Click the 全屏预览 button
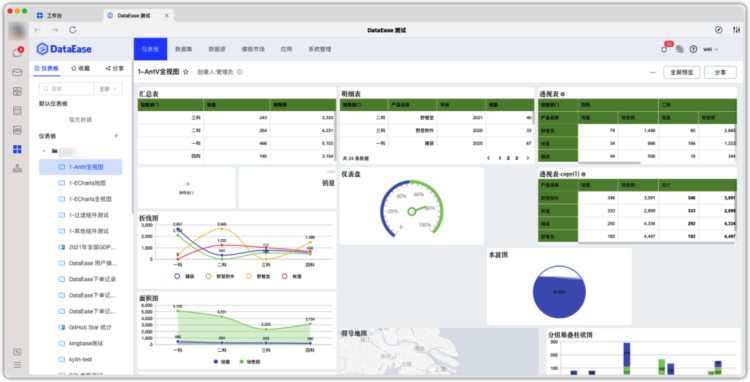The image size is (750, 382). [x=682, y=73]
